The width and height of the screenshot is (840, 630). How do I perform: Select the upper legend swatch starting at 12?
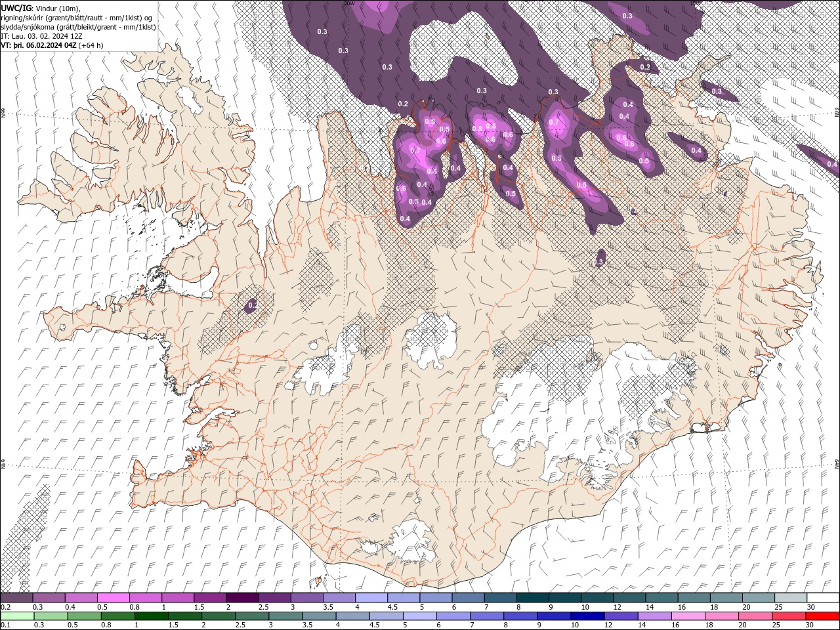pyautogui.click(x=630, y=597)
